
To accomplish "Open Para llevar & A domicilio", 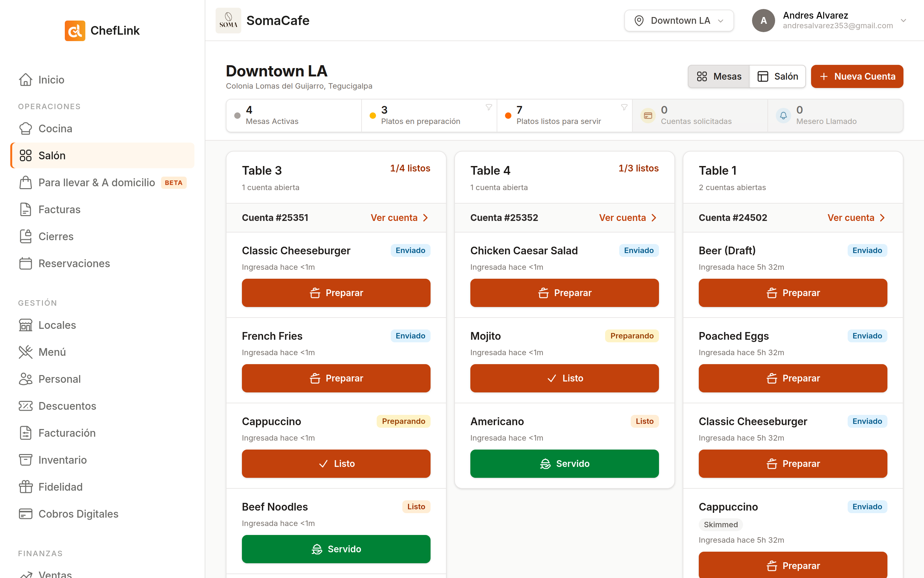I will click(103, 182).
